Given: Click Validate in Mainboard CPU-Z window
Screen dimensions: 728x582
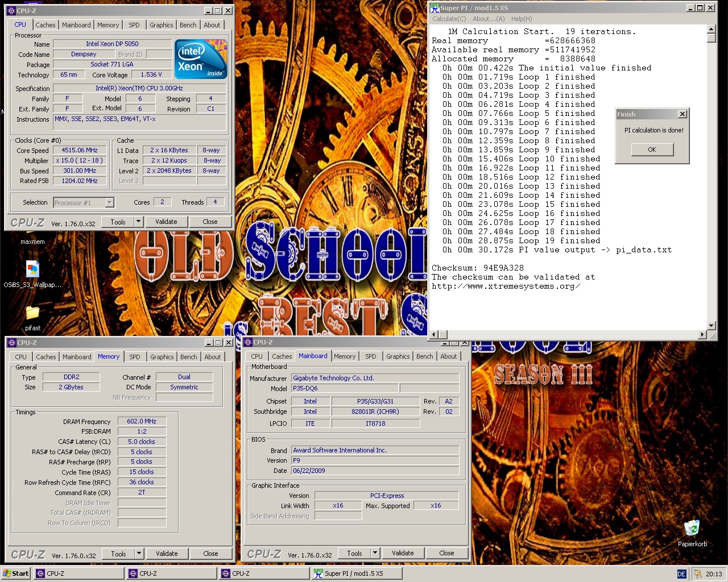Looking at the screenshot, I should point(403,553).
